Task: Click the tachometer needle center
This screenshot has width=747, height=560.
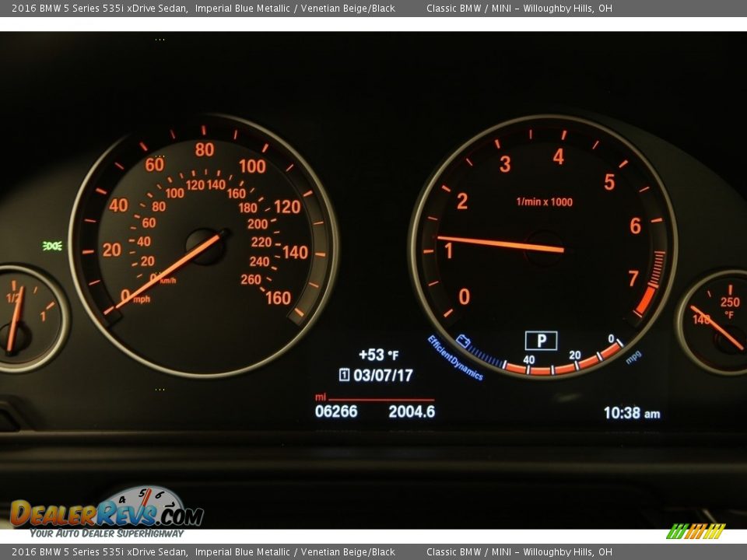Action: pos(544,248)
